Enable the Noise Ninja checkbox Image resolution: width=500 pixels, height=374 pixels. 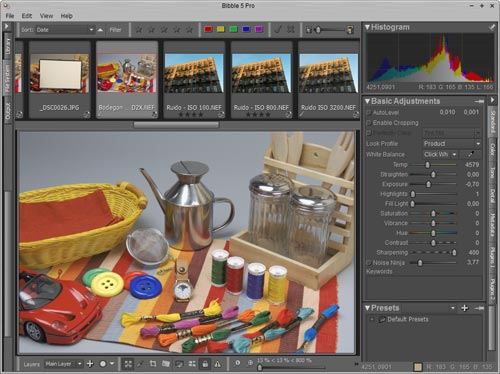click(369, 263)
